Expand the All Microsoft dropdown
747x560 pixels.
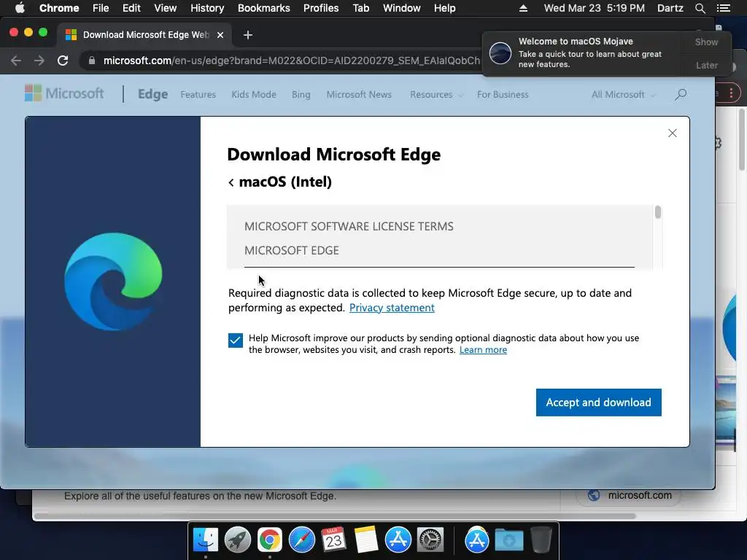[623, 94]
